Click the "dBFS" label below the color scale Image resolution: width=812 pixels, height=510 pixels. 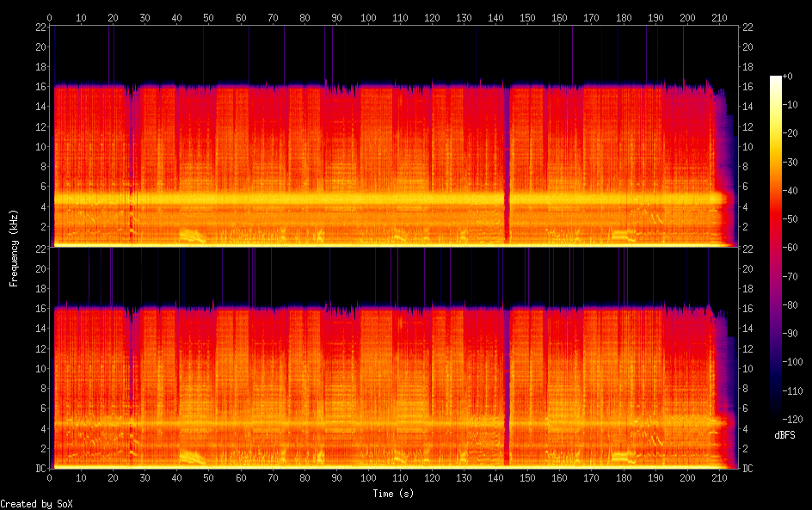784,436
